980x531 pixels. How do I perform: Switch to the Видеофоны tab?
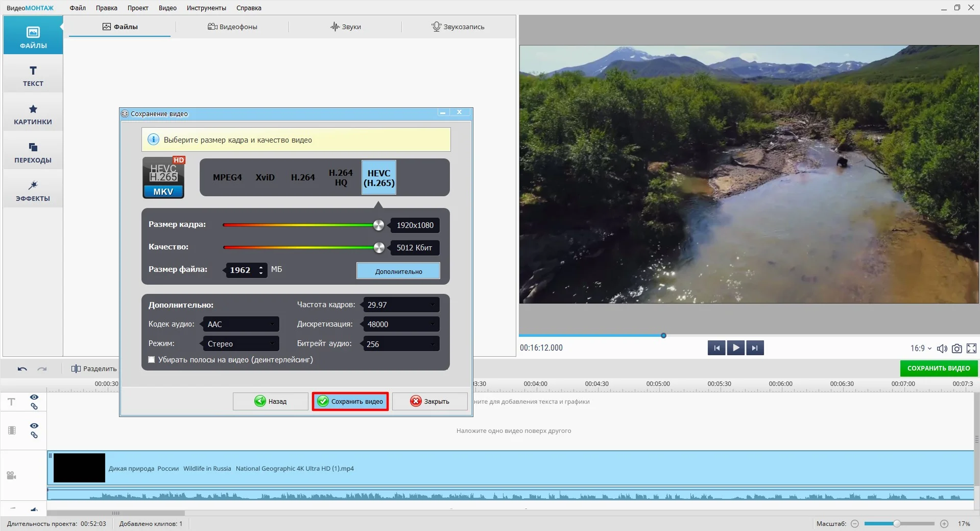pyautogui.click(x=232, y=27)
